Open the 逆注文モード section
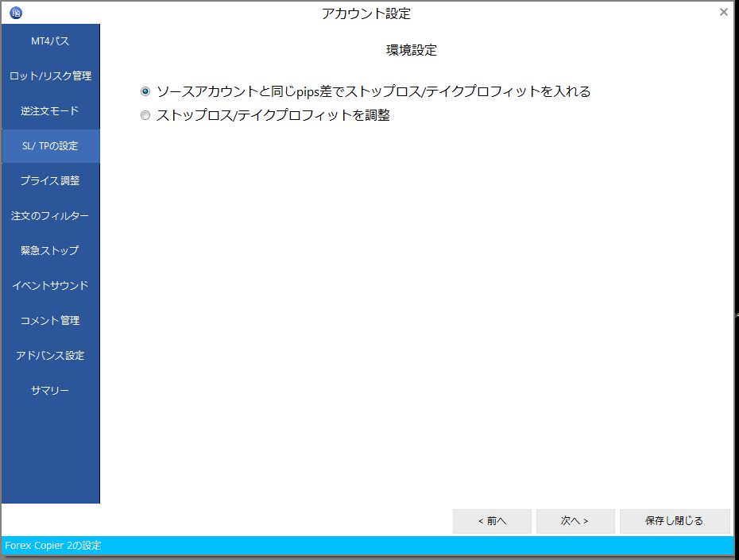 coord(49,110)
